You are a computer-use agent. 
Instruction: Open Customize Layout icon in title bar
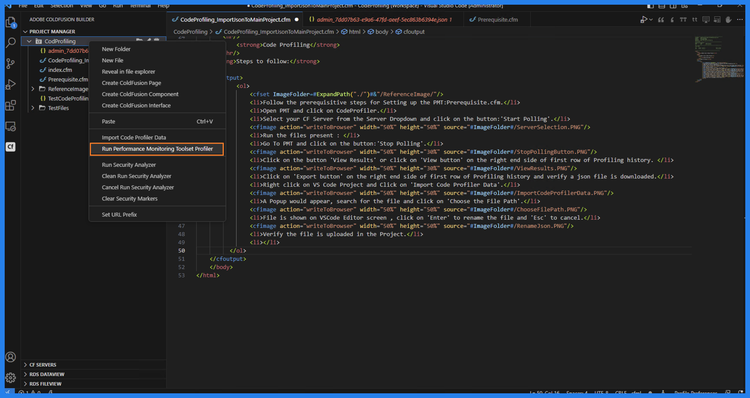[x=685, y=6]
